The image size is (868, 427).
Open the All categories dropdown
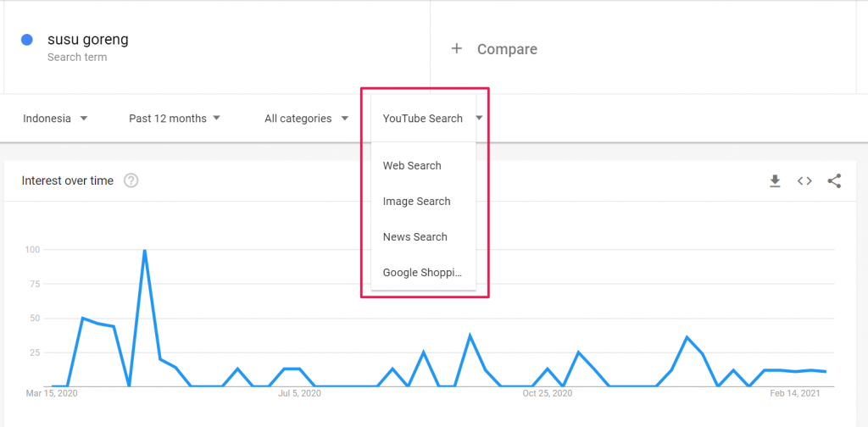point(306,119)
